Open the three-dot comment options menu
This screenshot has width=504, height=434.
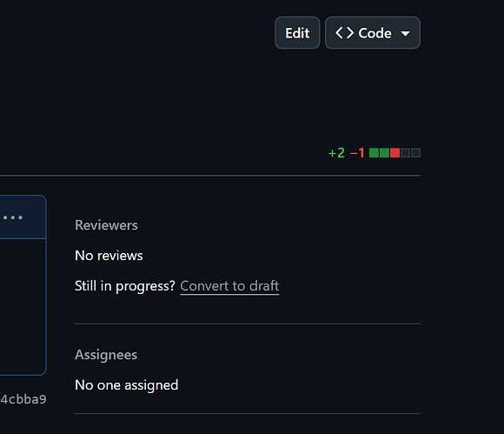click(13, 217)
